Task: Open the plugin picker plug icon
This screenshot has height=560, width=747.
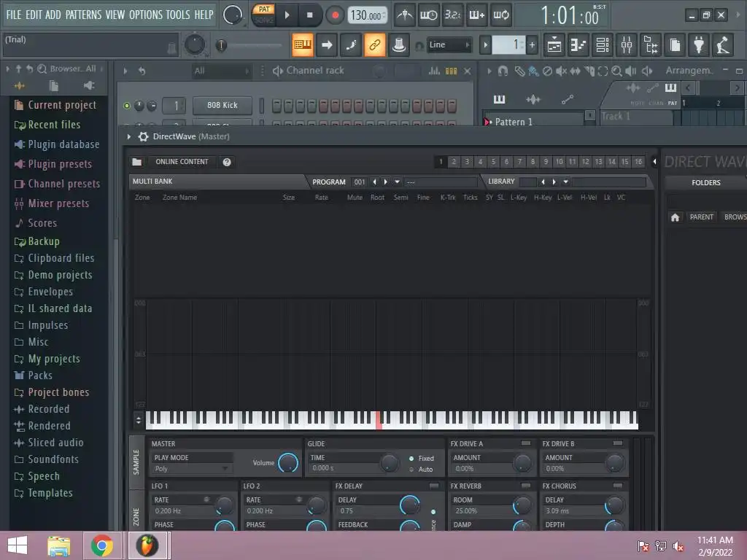Action: 699,45
